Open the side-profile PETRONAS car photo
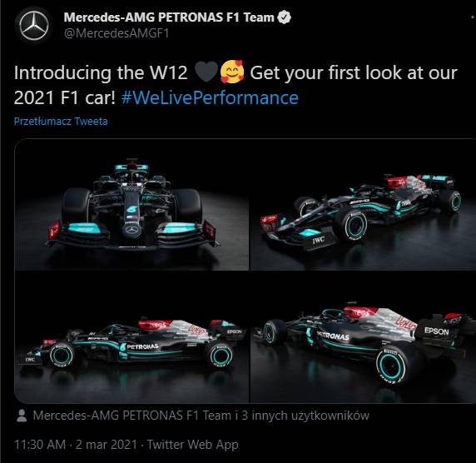 point(131,337)
